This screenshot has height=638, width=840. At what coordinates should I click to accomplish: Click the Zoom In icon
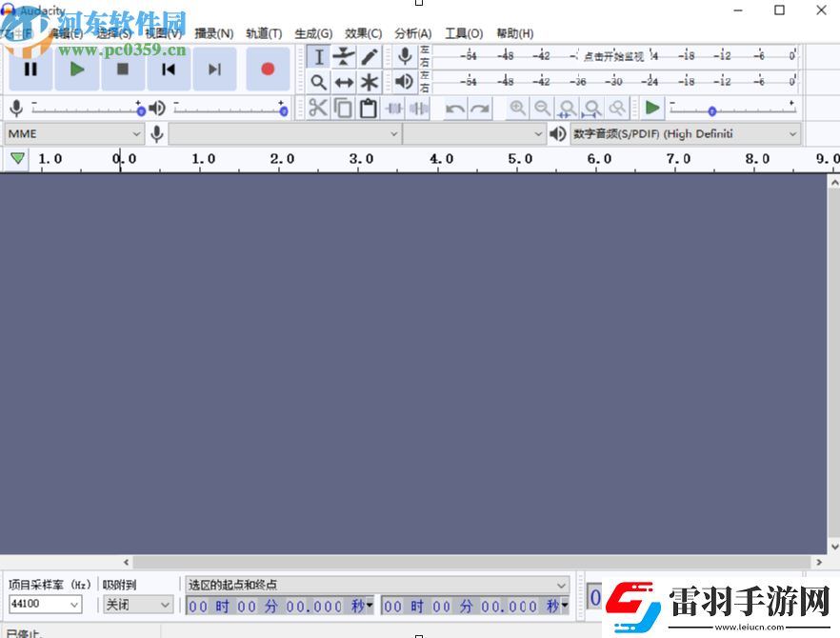coord(517,109)
